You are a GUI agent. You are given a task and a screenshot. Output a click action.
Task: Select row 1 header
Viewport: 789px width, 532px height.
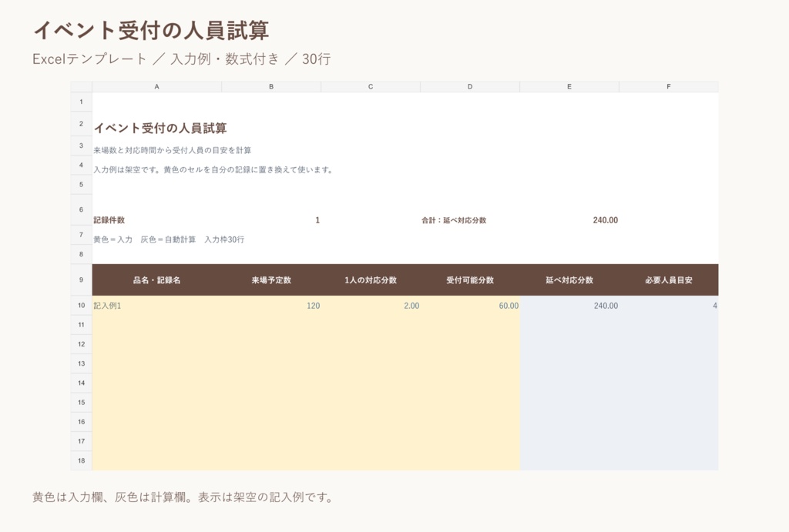(x=81, y=102)
